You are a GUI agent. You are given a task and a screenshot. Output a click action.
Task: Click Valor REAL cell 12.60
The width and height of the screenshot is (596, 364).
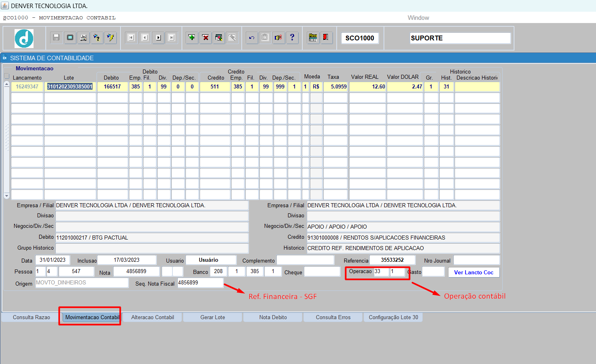(x=367, y=86)
